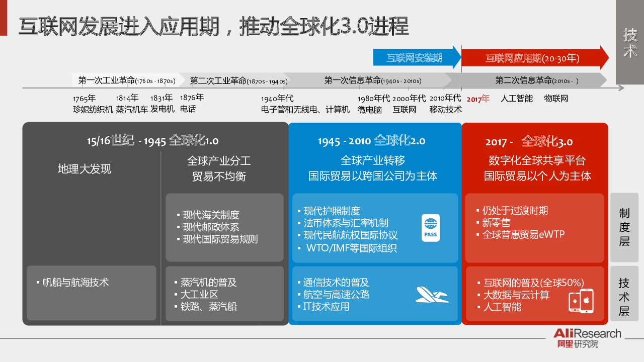Click the WTO/IMF等国际组织 bullet
Image resolution: width=644 pixels, height=362 pixels.
(x=351, y=248)
